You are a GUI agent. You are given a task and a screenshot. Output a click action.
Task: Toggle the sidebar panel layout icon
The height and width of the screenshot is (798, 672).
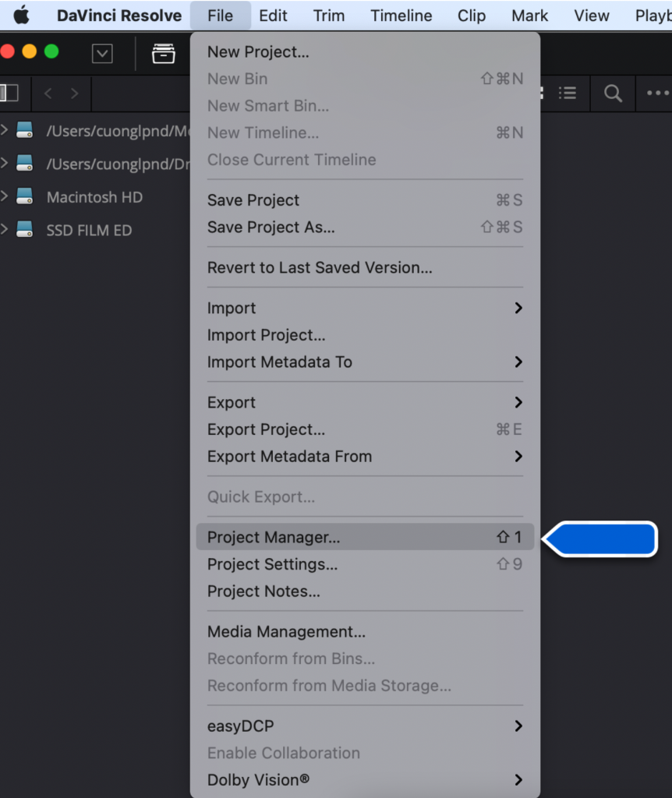tap(9, 94)
